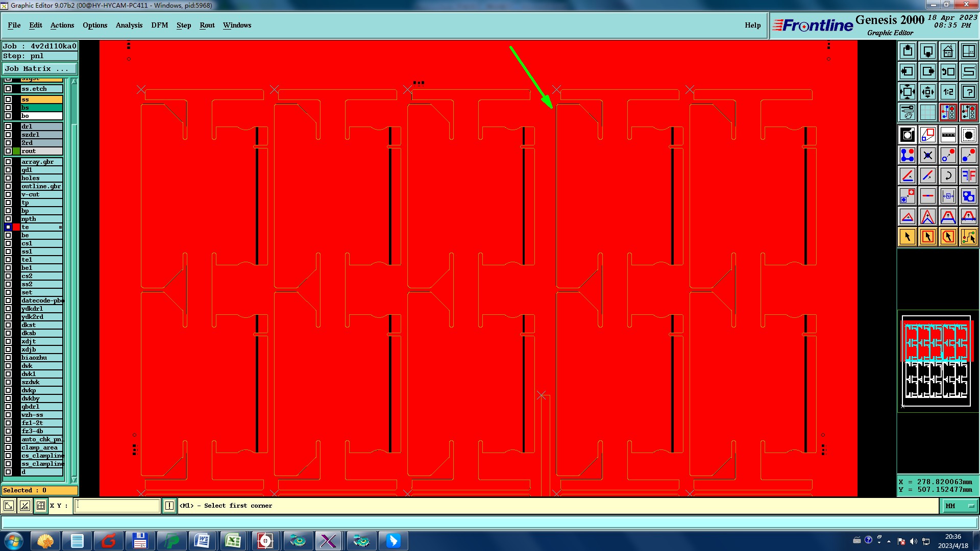Select the measure ruler tool

[948, 135]
